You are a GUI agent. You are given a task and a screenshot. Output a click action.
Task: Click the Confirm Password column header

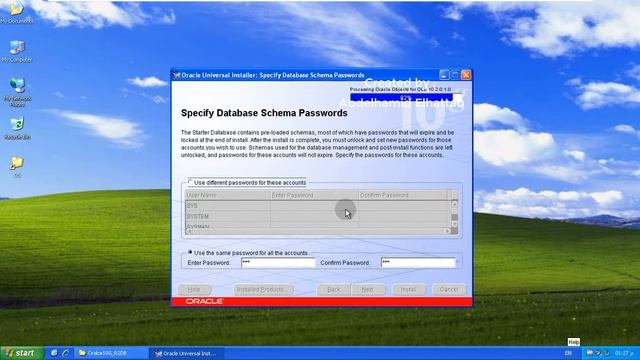402,195
